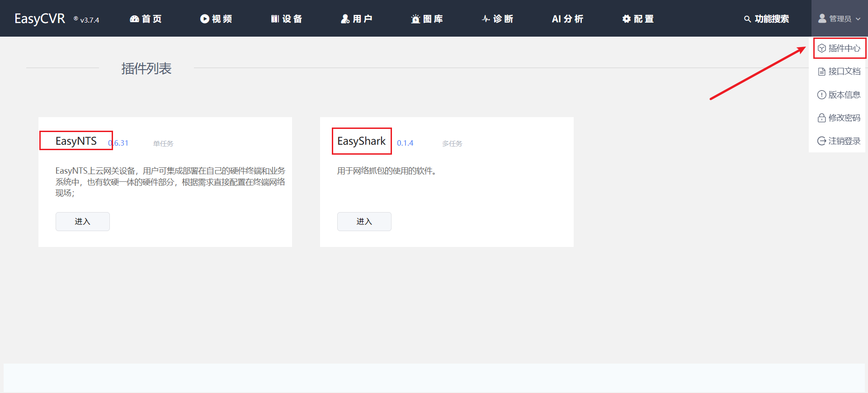Click the EasyCVR logo
868x393 pixels.
[40, 19]
